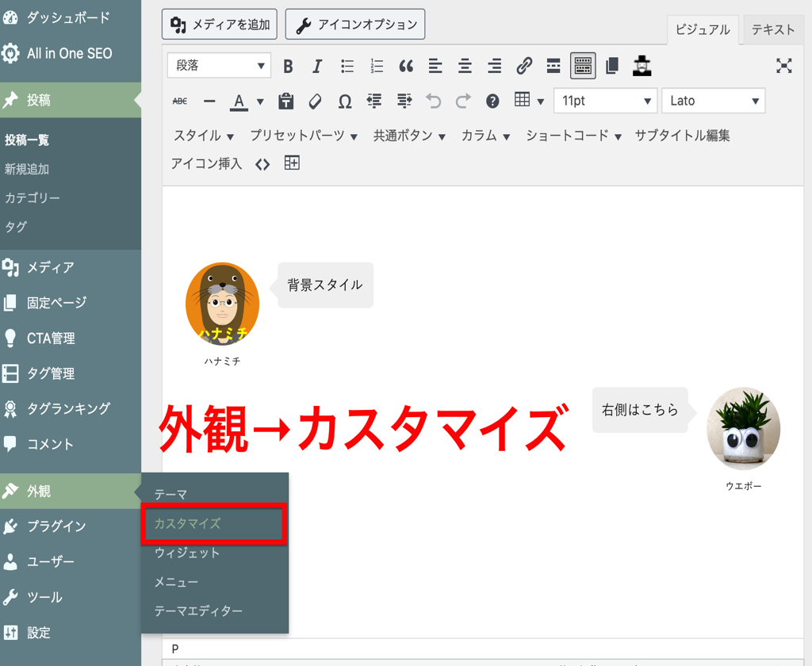
Task: Open the 11pt font size dropdown
Action: click(605, 101)
